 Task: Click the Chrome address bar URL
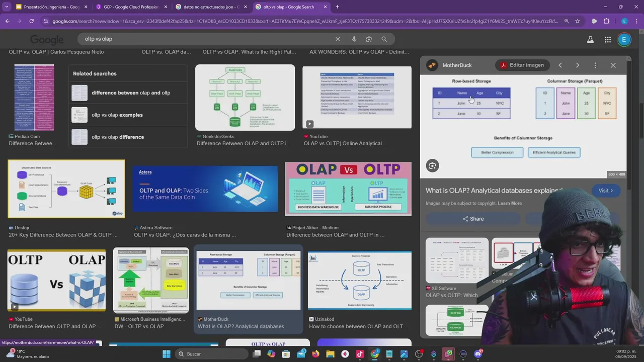pos(305,21)
